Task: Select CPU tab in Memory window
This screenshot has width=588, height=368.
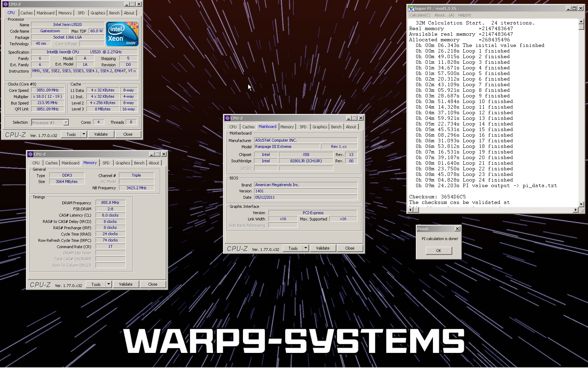Action: 36,163
